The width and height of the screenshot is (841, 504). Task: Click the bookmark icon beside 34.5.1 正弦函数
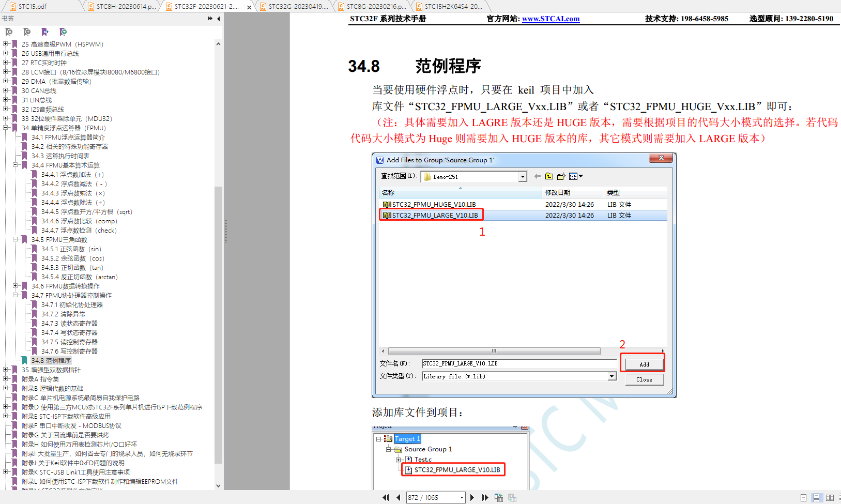[x=34, y=249]
